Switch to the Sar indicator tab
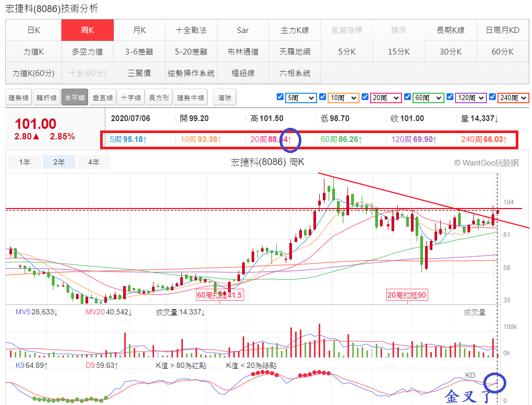 tap(243, 30)
